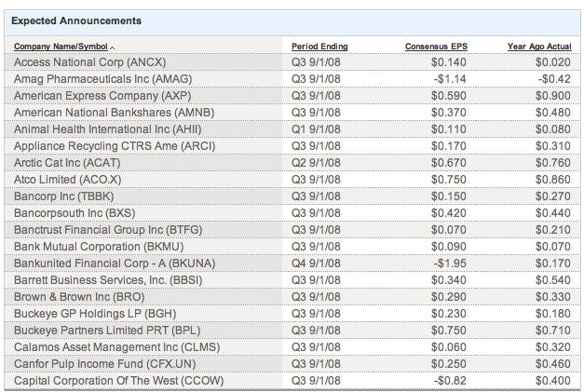The width and height of the screenshot is (584, 392).
Task: Open Amag Pharmaceuticals Inc (AMAG) link
Action: tap(102, 79)
